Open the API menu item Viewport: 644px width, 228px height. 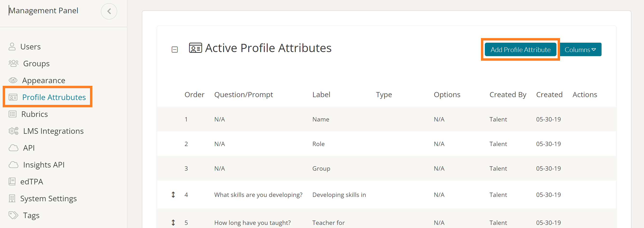pos(29,148)
